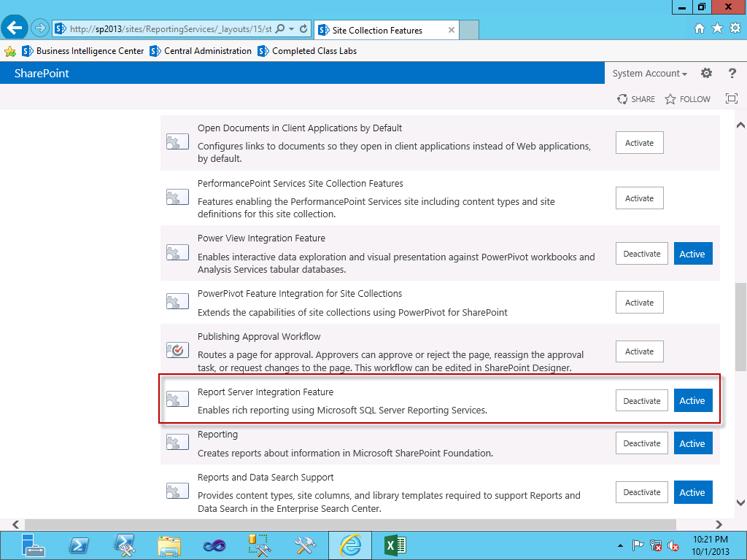Click the Action Center flag tray icon
The height and width of the screenshot is (560, 747).
(x=638, y=545)
